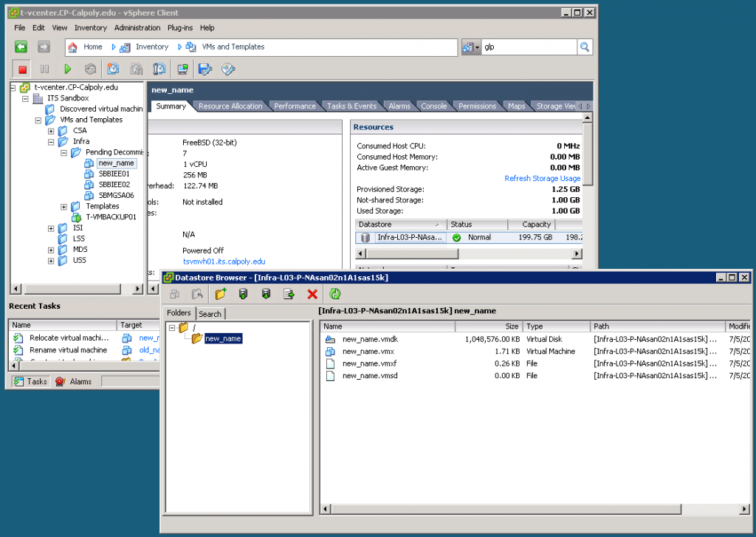Launch VM console using the monitor icon

pyautogui.click(x=182, y=69)
